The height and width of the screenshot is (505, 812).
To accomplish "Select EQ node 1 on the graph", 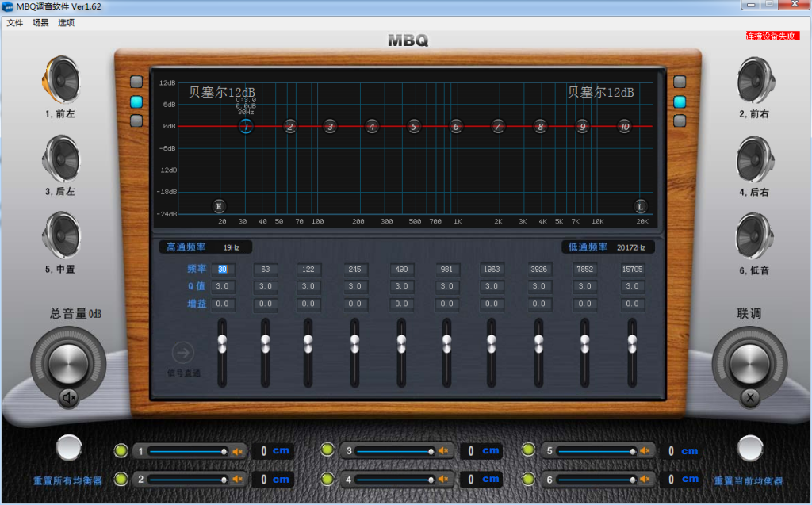I will [x=246, y=126].
